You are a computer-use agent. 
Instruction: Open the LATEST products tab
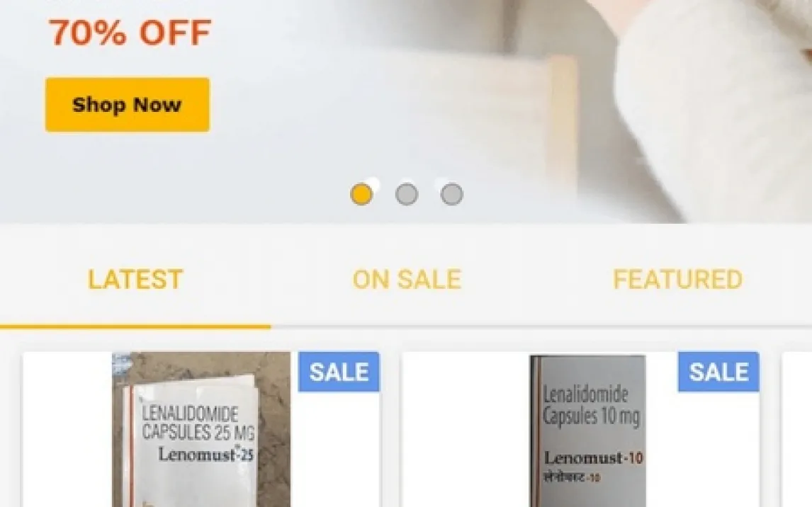point(135,280)
